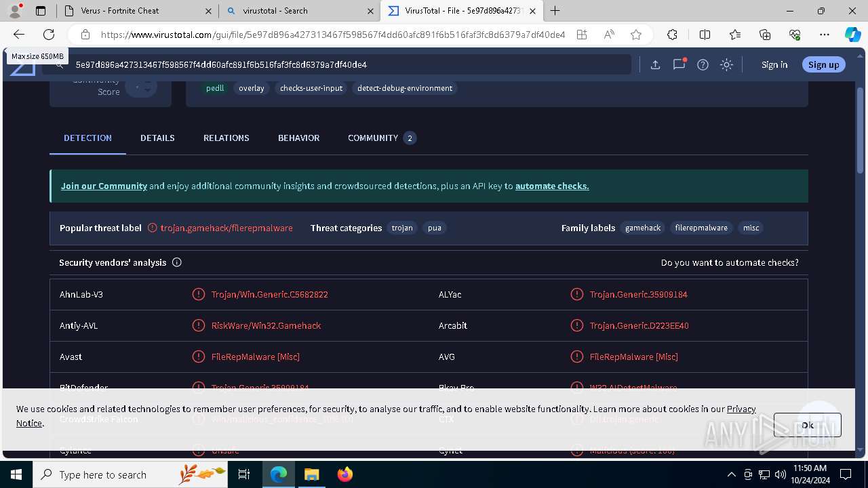Click info icon beside Security vendors' analysis
Screen dimensions: 868x488
pos(177,262)
